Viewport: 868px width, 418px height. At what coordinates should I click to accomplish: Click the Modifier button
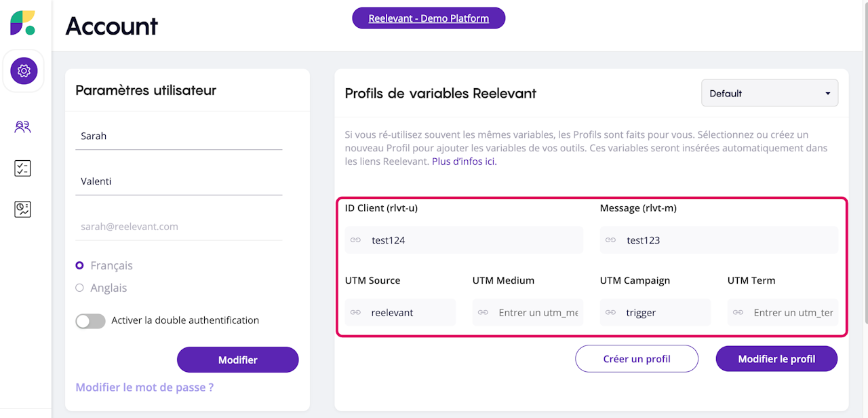tap(237, 360)
